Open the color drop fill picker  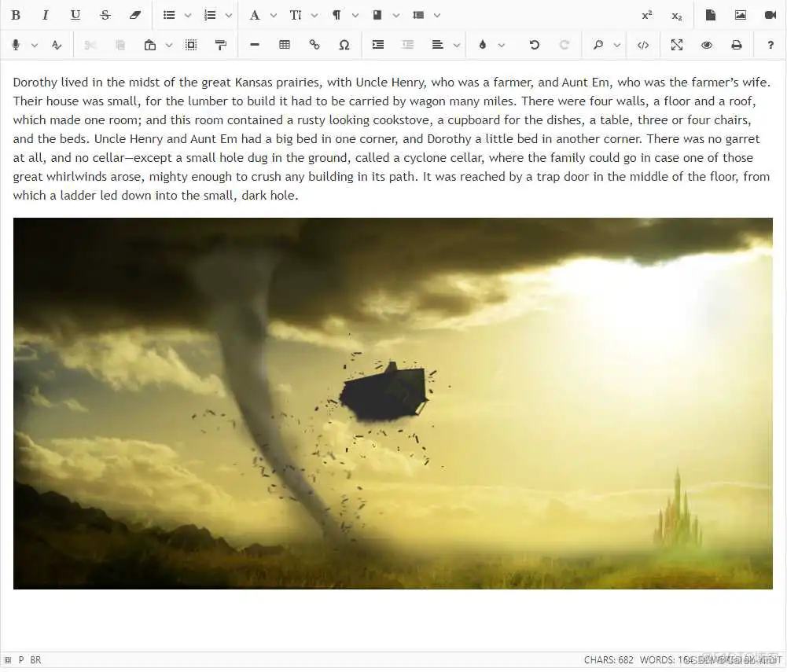pyautogui.click(x=483, y=45)
